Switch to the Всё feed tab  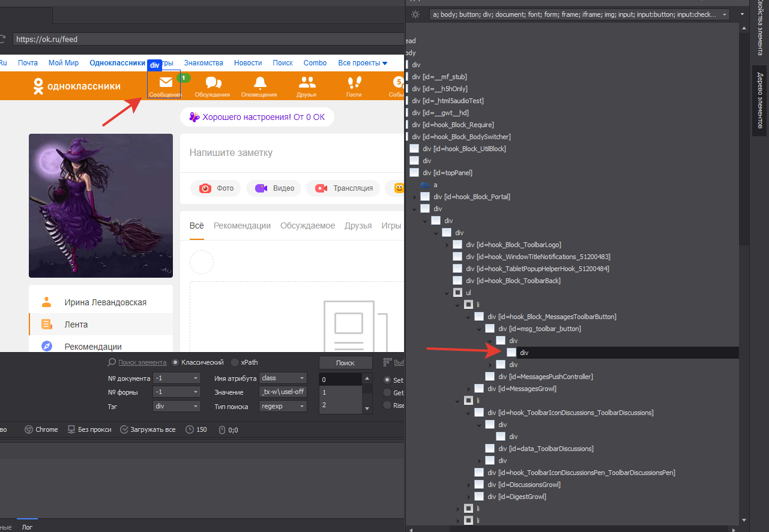(197, 226)
